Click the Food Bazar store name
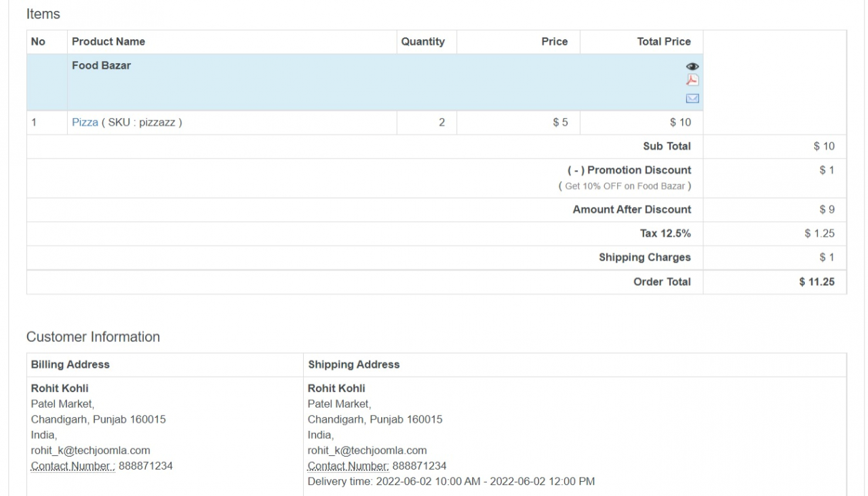 101,66
